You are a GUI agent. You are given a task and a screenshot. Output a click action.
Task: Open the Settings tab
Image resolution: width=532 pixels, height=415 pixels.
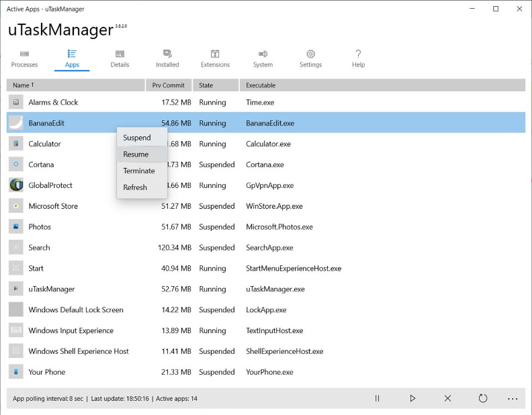(x=310, y=59)
